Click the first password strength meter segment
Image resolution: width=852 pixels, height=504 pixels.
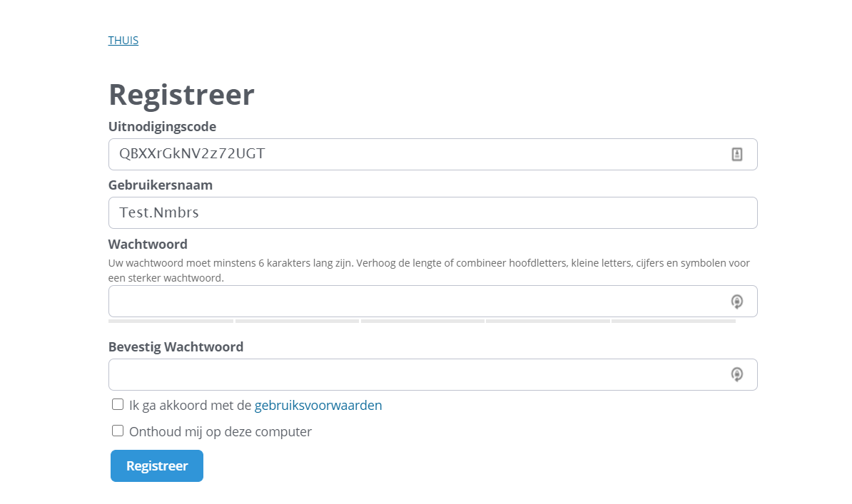pyautogui.click(x=171, y=322)
